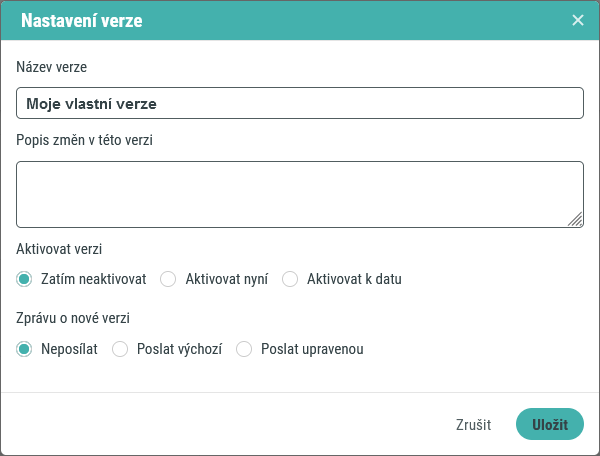Click the Název verze field label
Screen dimensions: 600x456
coord(52,67)
